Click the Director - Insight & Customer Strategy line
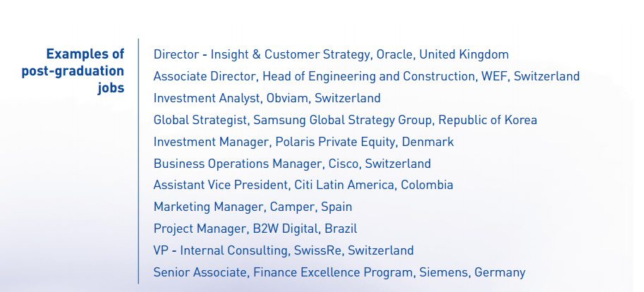This screenshot has width=644, height=292. point(331,54)
